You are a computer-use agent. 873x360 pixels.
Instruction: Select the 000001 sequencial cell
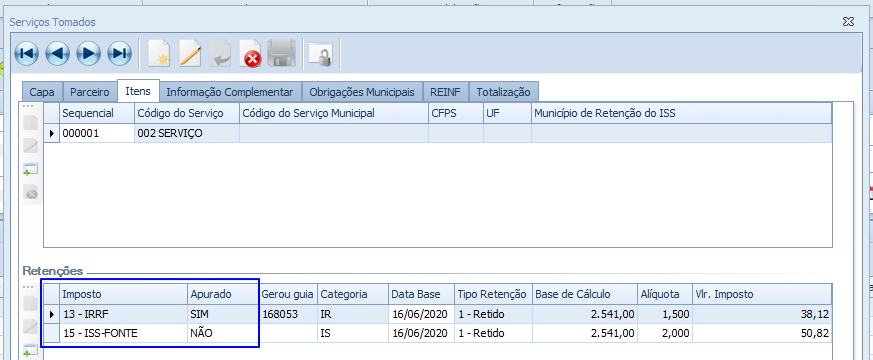coord(97,134)
